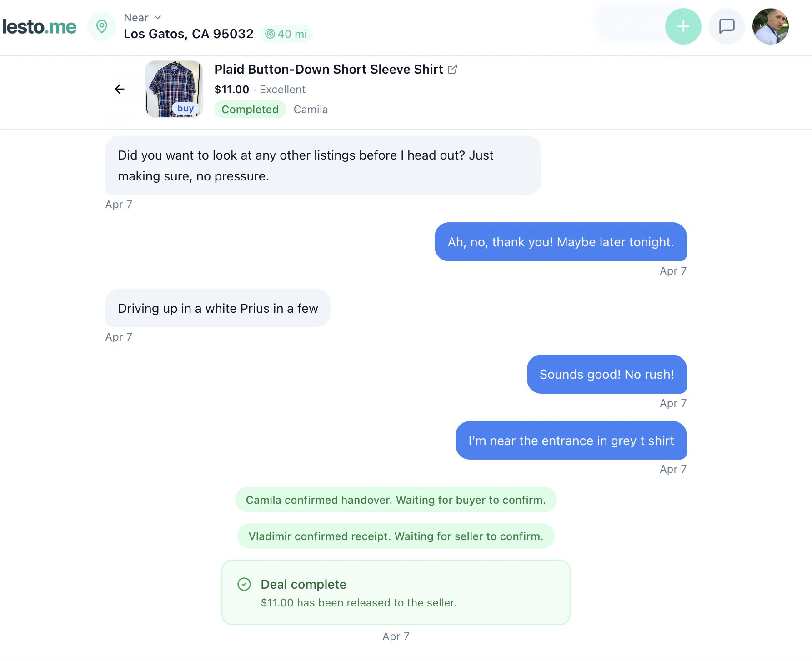812x661 pixels.
Task: Open the plaid shirt thumbnail
Action: pos(174,89)
